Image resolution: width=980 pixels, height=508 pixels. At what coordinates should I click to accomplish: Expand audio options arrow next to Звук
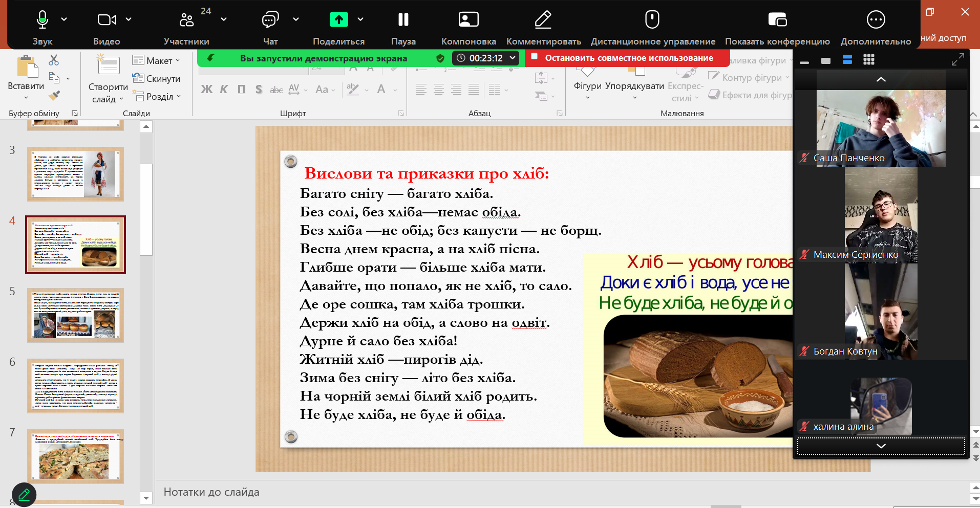pyautogui.click(x=64, y=19)
